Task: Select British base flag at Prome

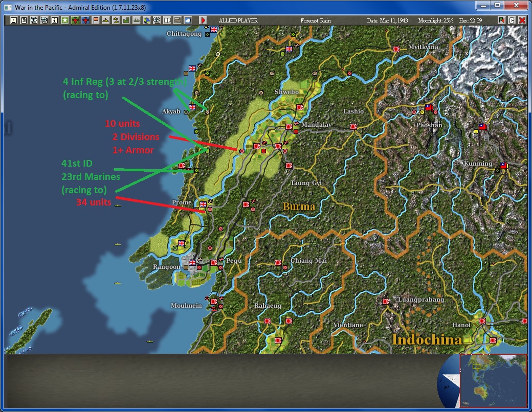Action: (203, 204)
